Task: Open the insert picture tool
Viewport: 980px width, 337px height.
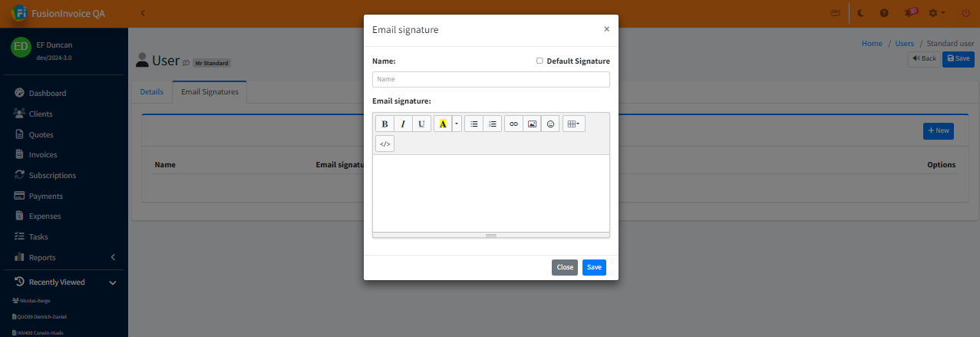Action: click(532, 124)
